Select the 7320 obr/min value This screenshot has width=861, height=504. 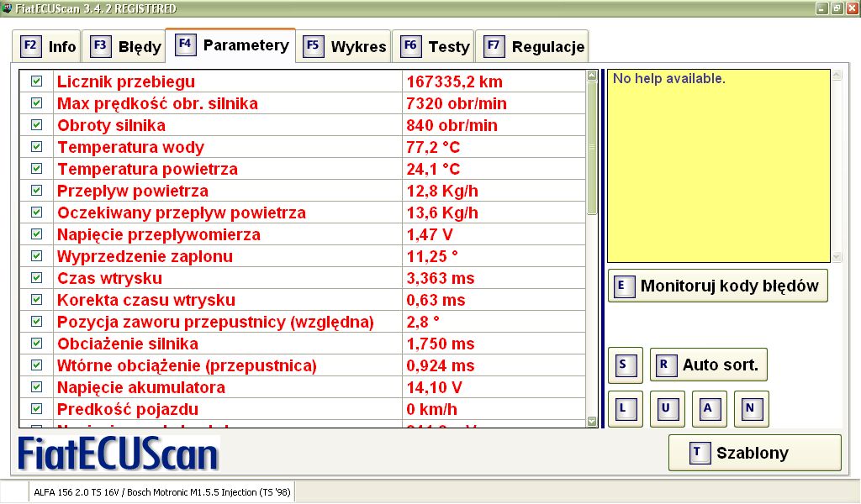456,103
